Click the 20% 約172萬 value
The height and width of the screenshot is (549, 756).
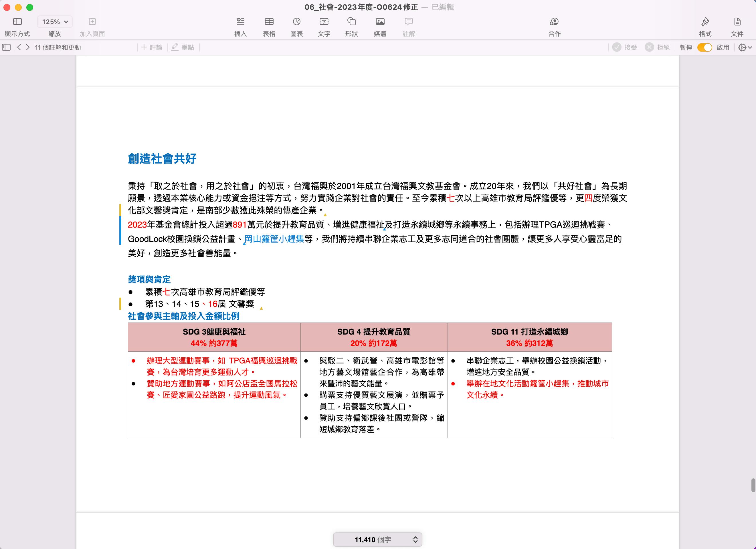coord(374,343)
